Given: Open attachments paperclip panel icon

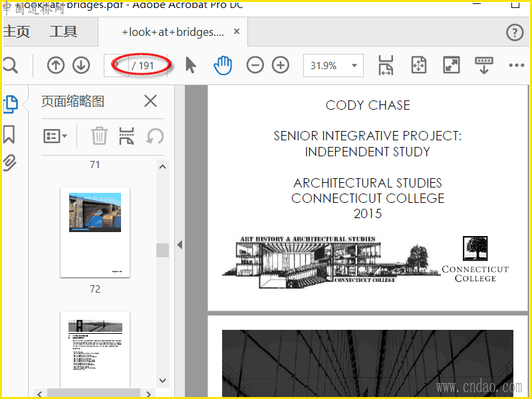Looking at the screenshot, I should 9,162.
